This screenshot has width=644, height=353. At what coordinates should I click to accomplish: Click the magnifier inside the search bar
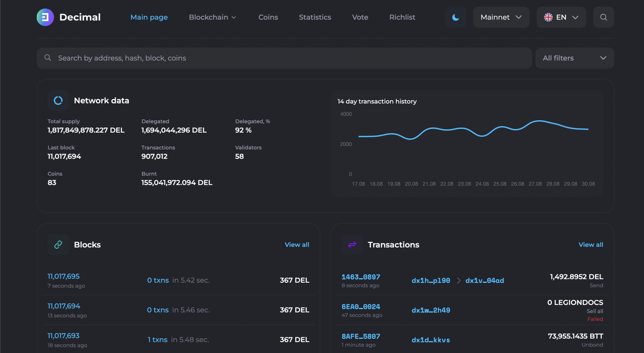48,58
